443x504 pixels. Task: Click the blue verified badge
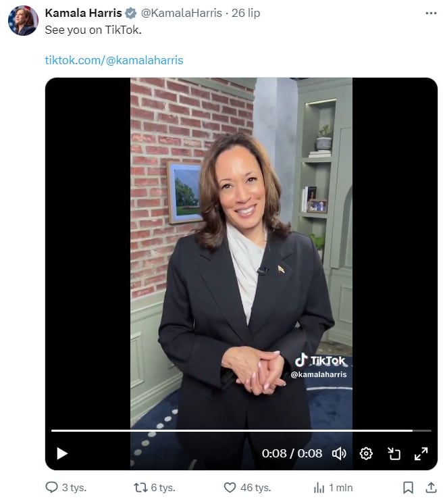(131, 14)
